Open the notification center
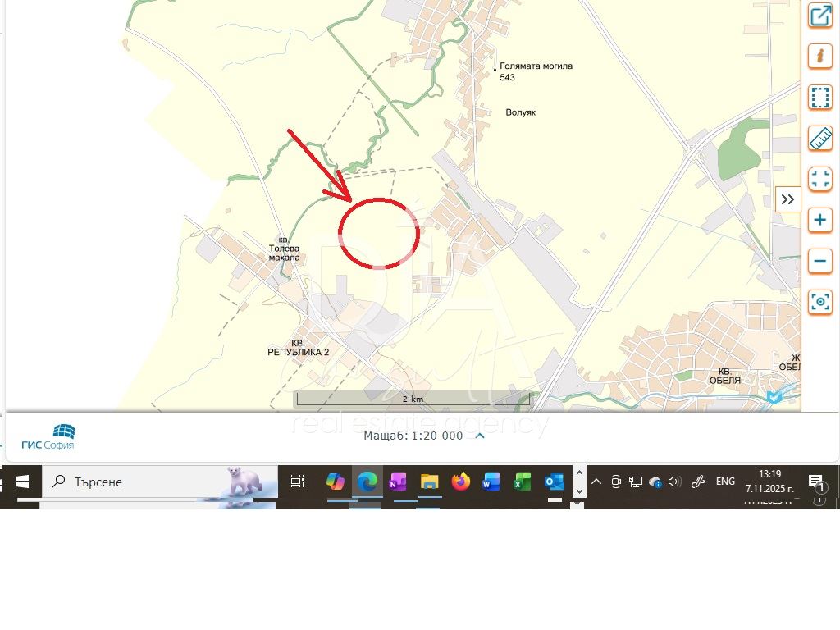840x630 pixels. 815,482
